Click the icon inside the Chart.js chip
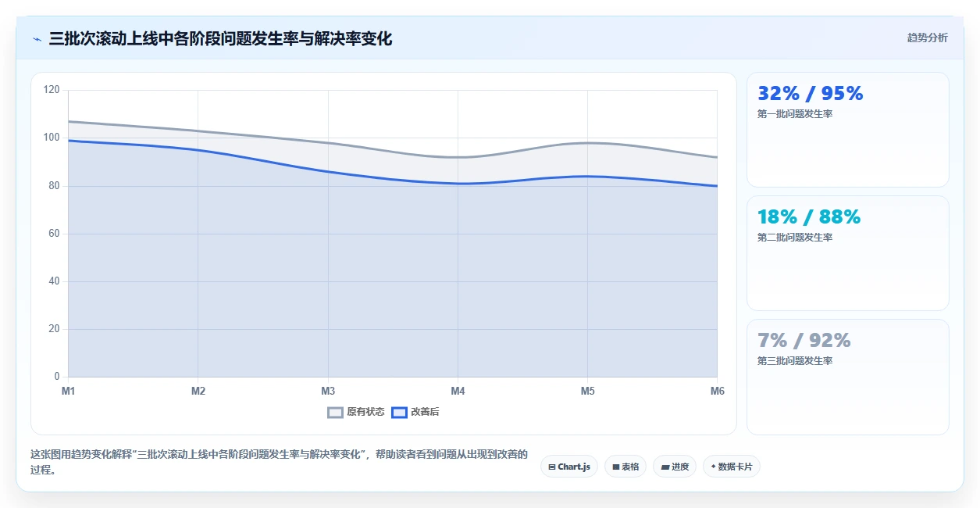The image size is (980, 508). pyautogui.click(x=552, y=467)
